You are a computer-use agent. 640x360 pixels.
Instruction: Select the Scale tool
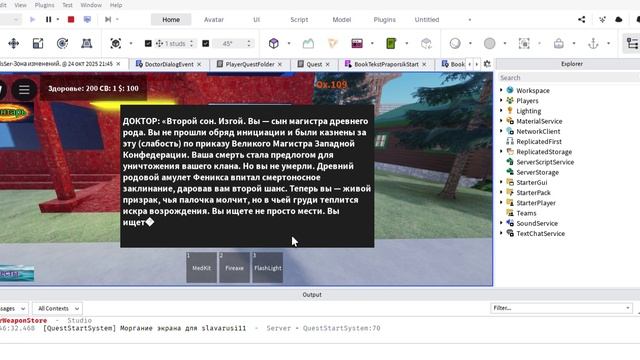pos(38,43)
